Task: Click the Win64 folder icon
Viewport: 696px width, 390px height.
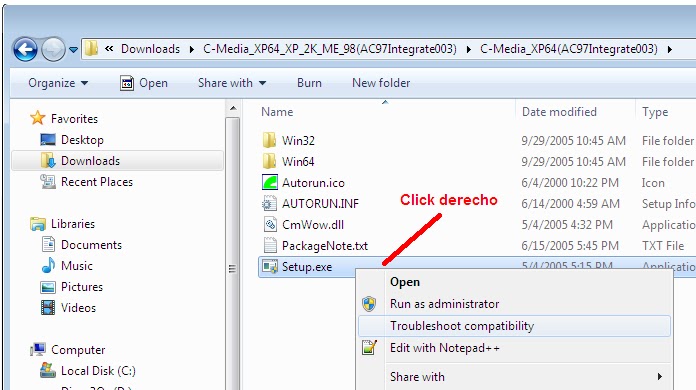Action: pyautogui.click(x=269, y=161)
